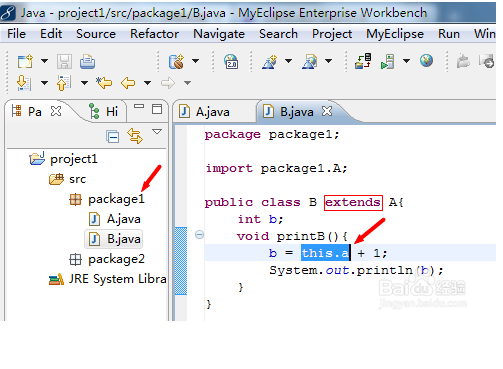503x369 pixels.
Task: Click the 'package package1;' line
Action: pos(272,134)
